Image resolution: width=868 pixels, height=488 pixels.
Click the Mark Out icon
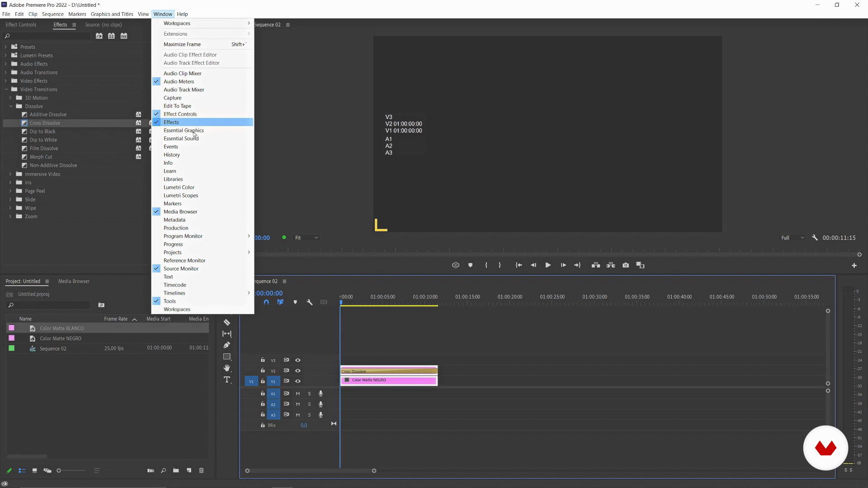pyautogui.click(x=500, y=265)
